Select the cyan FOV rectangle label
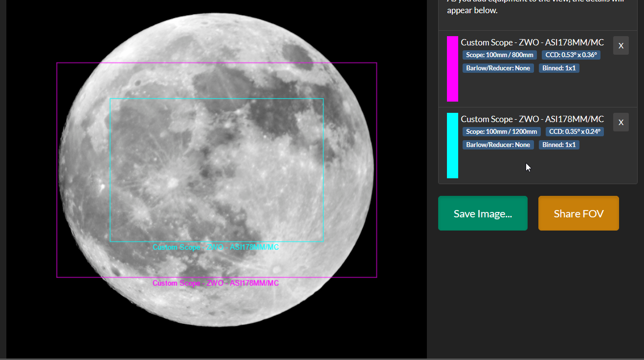This screenshot has width=644, height=360. tap(216, 247)
